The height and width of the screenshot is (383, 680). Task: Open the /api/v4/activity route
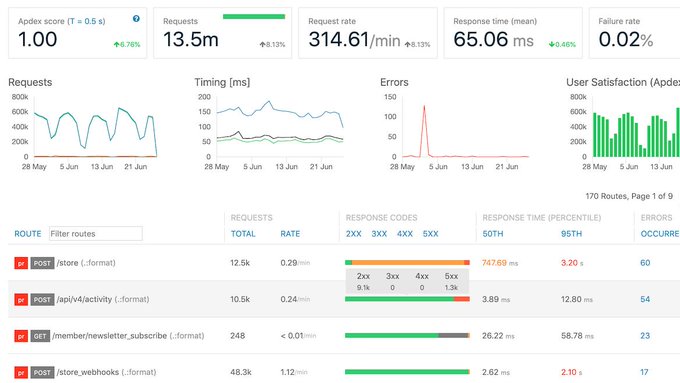point(103,299)
